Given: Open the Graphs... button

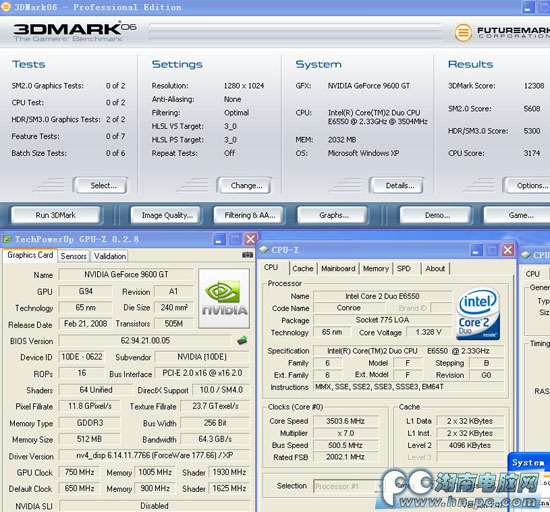Looking at the screenshot, I should tap(332, 215).
